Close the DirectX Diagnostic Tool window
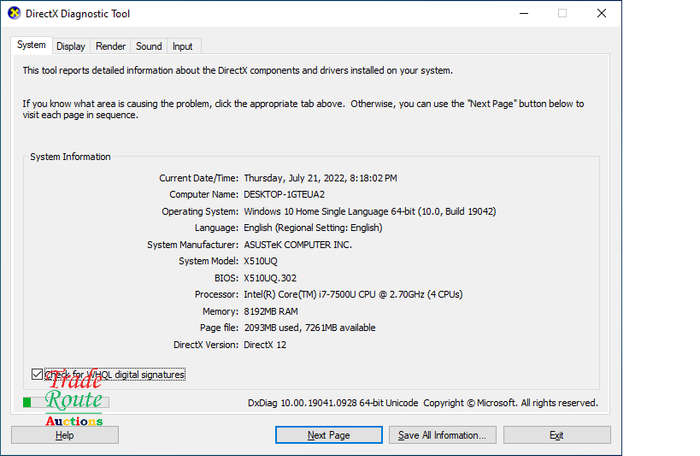Viewport: 700px width, 456px height. [x=601, y=13]
